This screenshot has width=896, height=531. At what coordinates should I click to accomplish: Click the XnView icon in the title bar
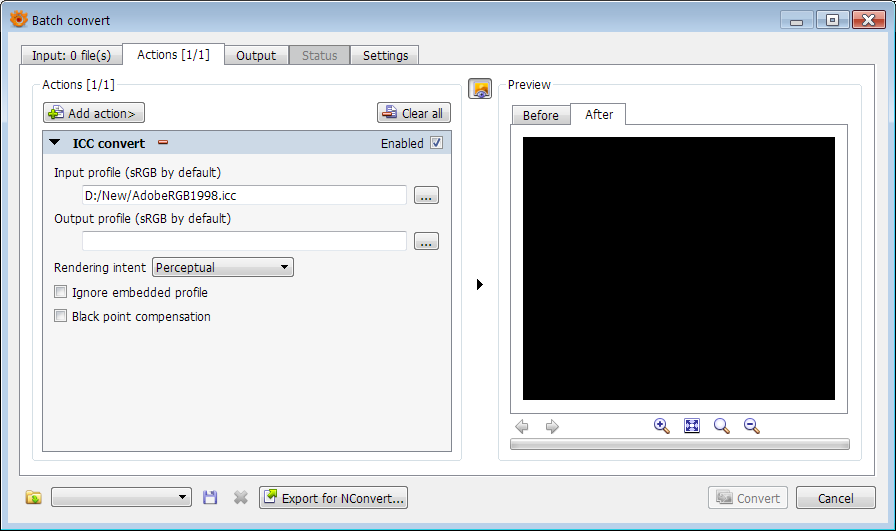pyautogui.click(x=18, y=19)
